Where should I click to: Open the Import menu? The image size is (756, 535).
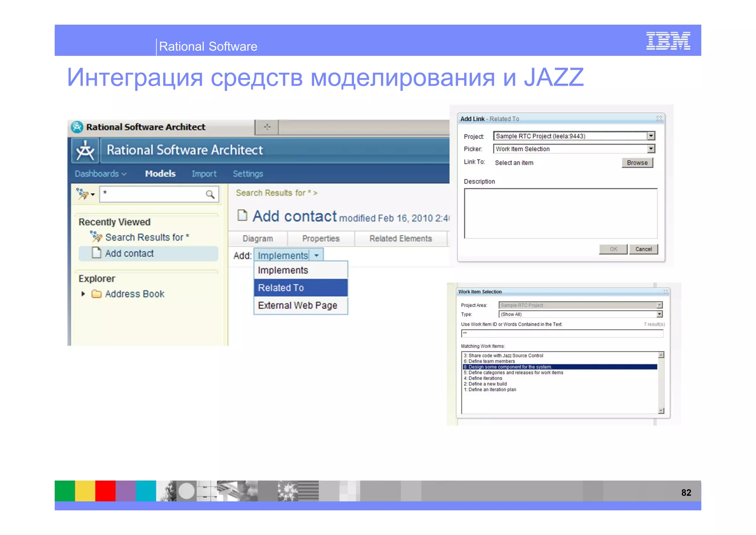(x=204, y=174)
